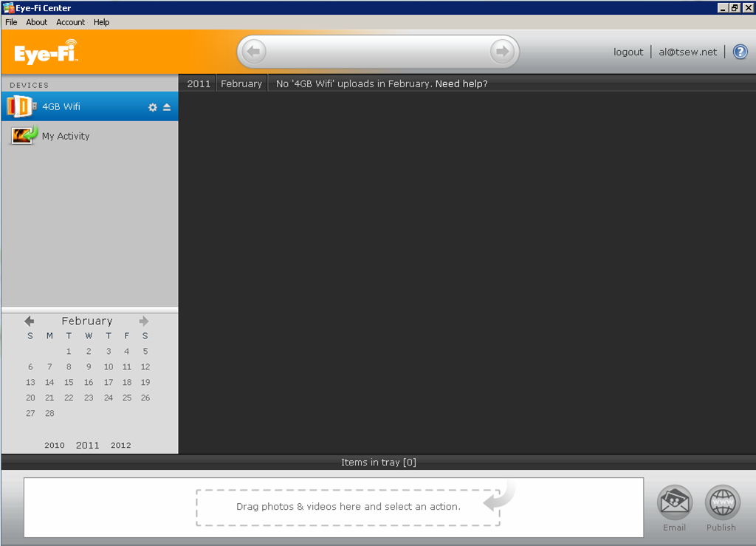Image resolution: width=756 pixels, height=546 pixels.
Task: Select February 6 in the calendar
Action: 30,366
